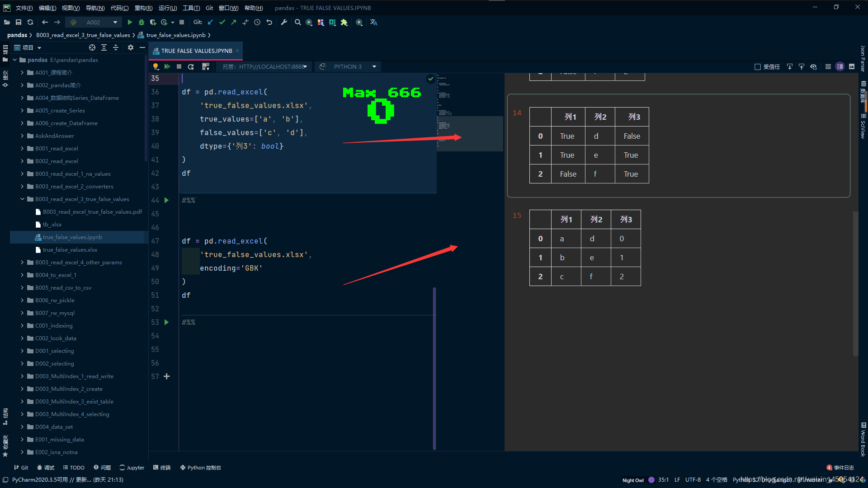The image size is (868, 488).
Task: Open the Python 控制台 console panel
Action: [201, 468]
